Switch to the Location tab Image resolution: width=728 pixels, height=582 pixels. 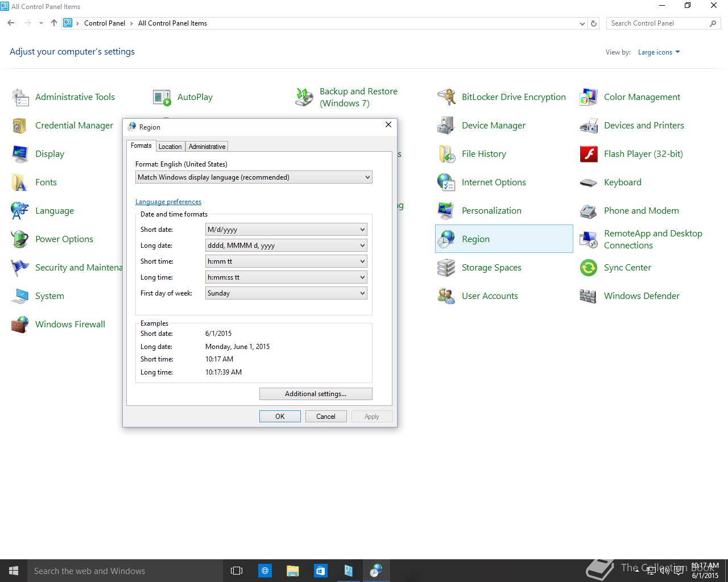[x=170, y=147]
